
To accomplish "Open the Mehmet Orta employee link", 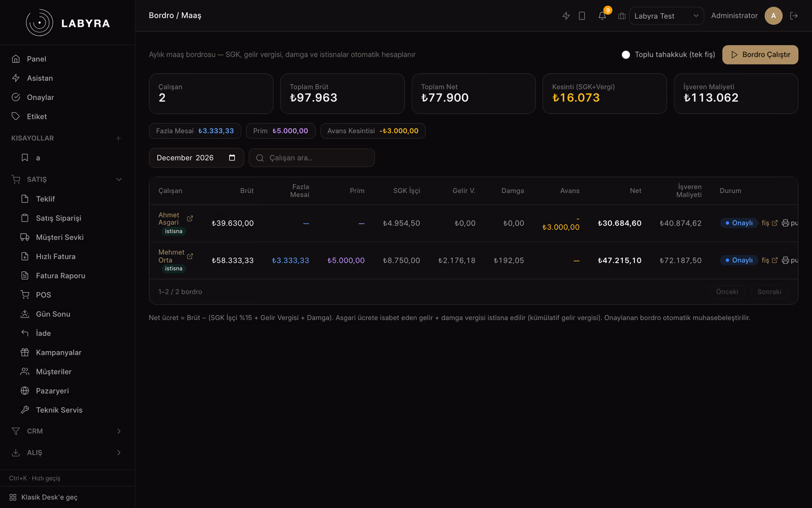I will coord(172,256).
